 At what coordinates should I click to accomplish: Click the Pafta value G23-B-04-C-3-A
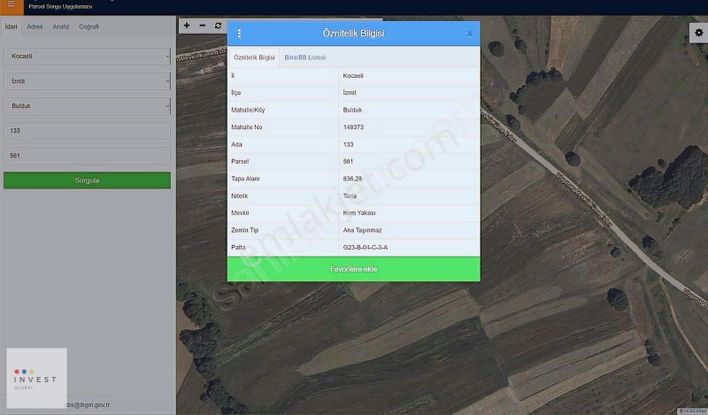365,247
